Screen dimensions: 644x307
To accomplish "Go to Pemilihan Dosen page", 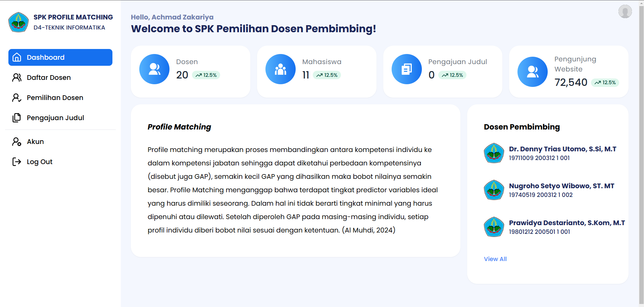I will click(x=60, y=98).
